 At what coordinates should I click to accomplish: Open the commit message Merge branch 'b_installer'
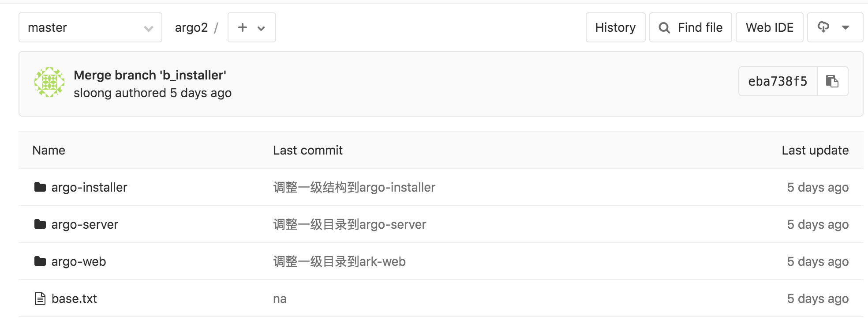pyautogui.click(x=150, y=75)
